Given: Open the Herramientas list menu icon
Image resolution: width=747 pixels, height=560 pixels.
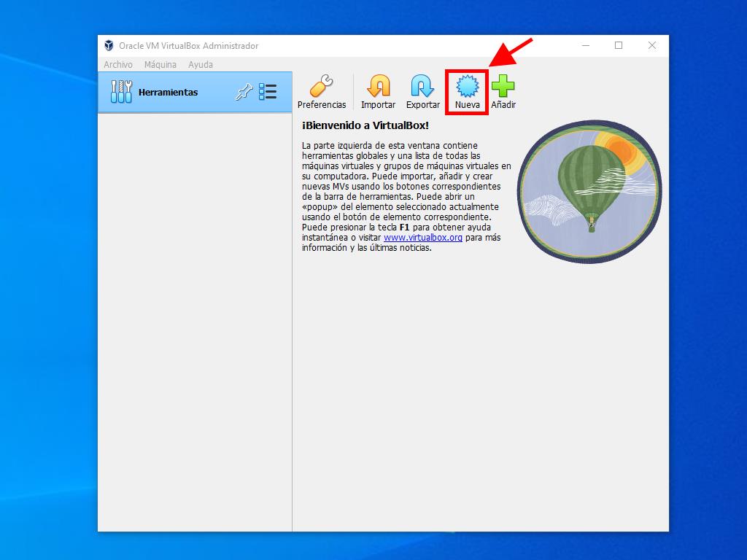Looking at the screenshot, I should tap(268, 92).
